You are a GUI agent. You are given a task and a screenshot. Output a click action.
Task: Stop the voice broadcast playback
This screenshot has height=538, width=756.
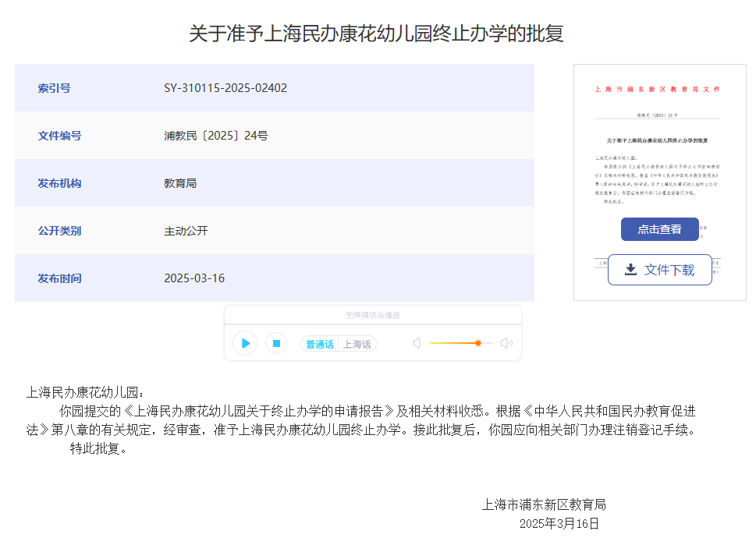click(276, 343)
